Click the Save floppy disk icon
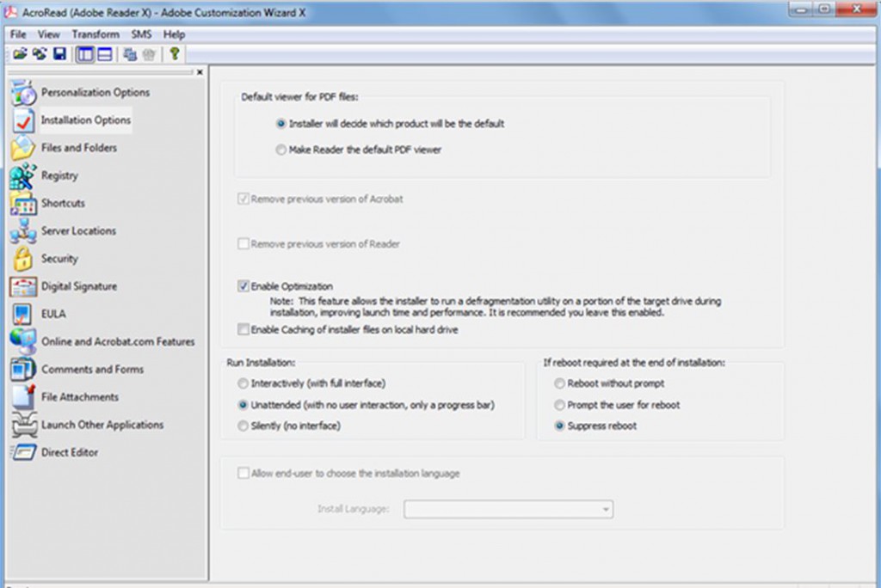 59,54
